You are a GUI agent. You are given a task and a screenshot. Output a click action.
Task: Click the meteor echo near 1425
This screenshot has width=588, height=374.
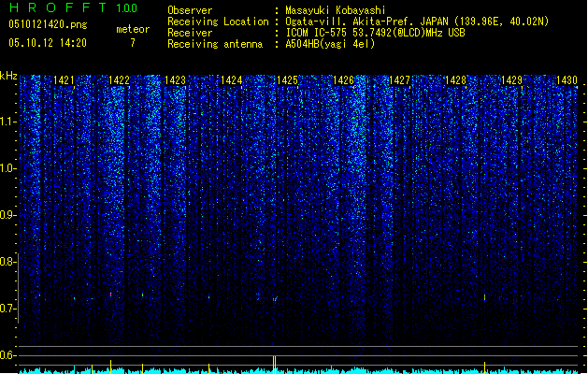275,299
